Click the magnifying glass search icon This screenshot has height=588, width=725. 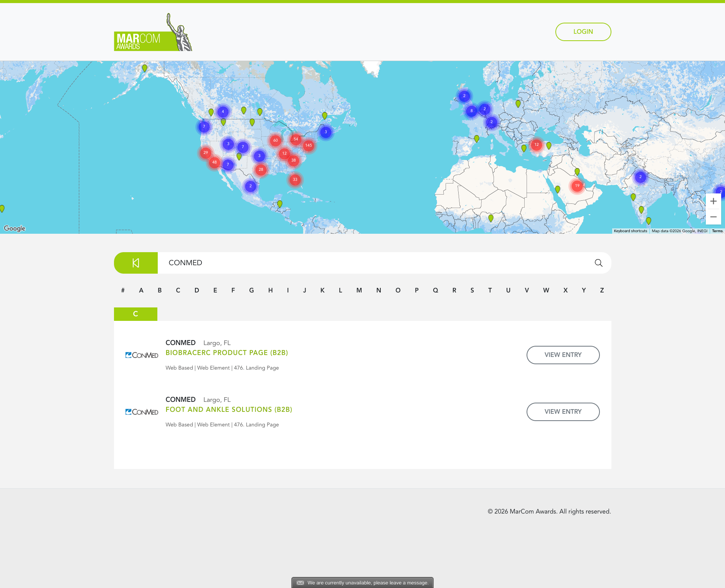point(598,263)
